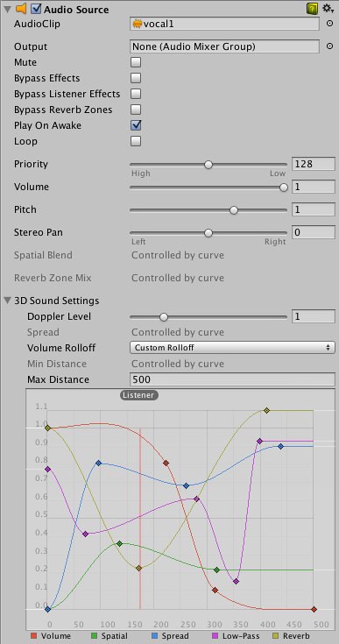Open the Output object picker circle
This screenshot has height=644, width=339.
329,46
